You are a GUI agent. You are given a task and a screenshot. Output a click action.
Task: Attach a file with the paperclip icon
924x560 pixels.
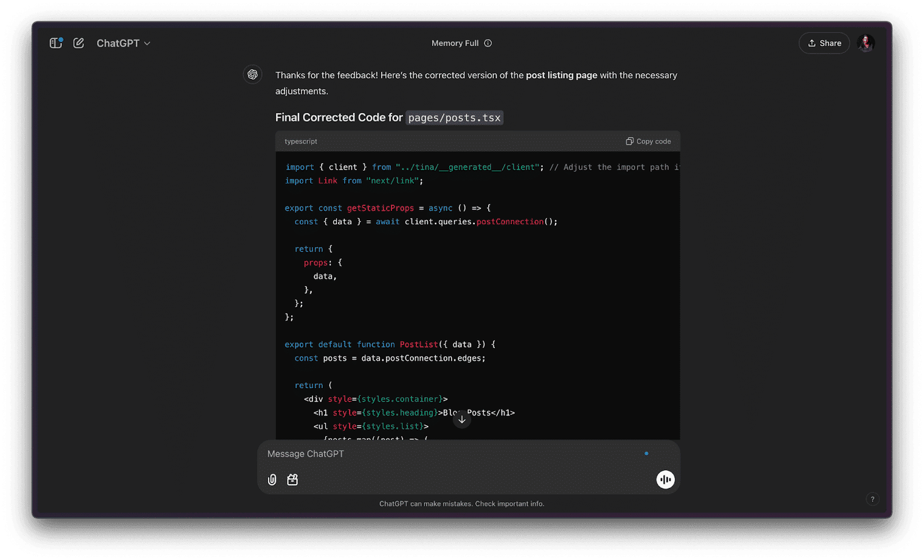[x=272, y=480]
